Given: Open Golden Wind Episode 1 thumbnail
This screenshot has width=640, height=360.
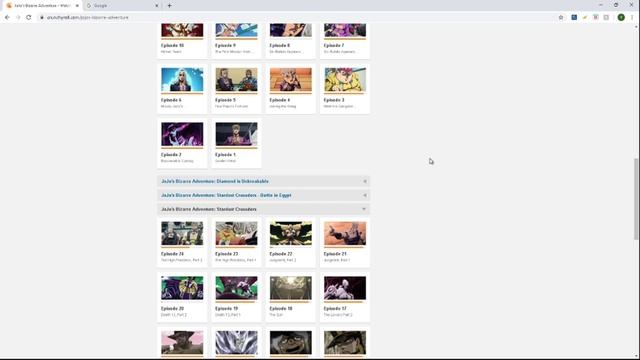Looking at the screenshot, I should tap(236, 134).
